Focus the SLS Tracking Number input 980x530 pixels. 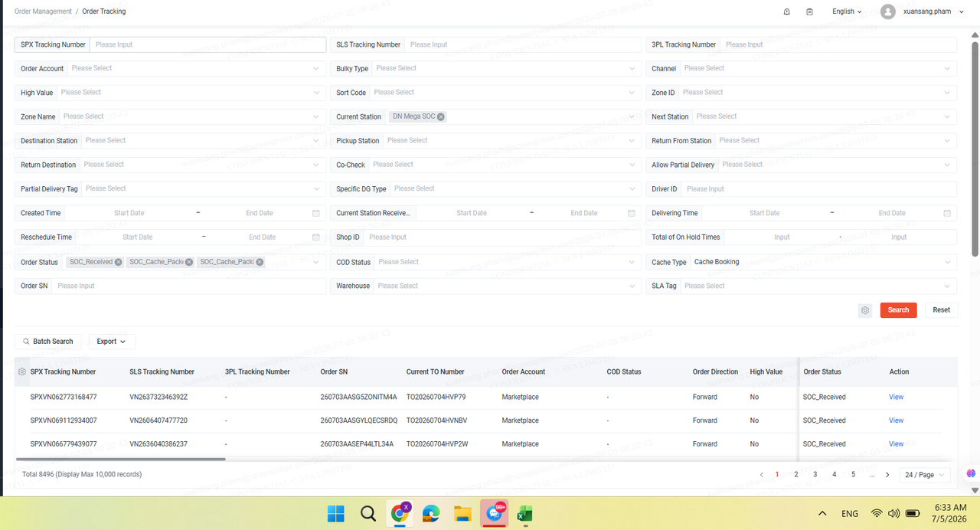click(x=523, y=44)
